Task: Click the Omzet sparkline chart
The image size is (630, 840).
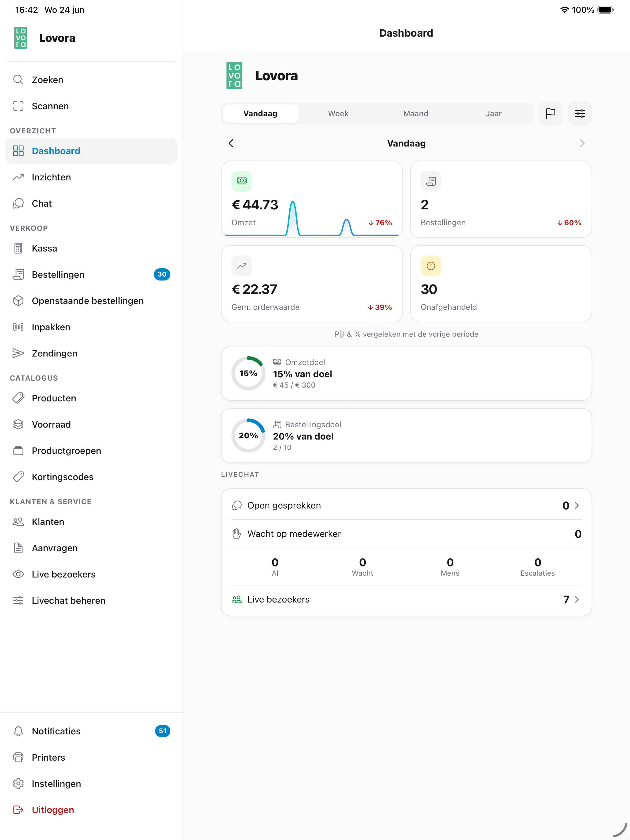Action: coord(312,218)
